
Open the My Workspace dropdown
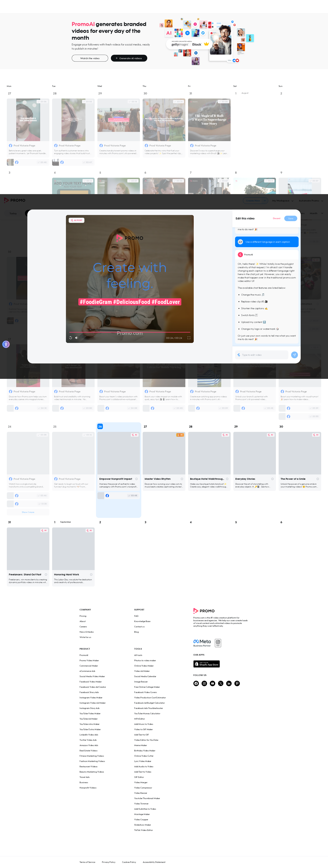[x=283, y=200]
